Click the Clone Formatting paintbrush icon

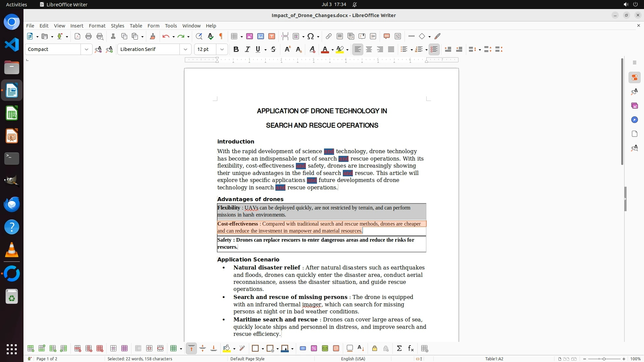pos(152,36)
